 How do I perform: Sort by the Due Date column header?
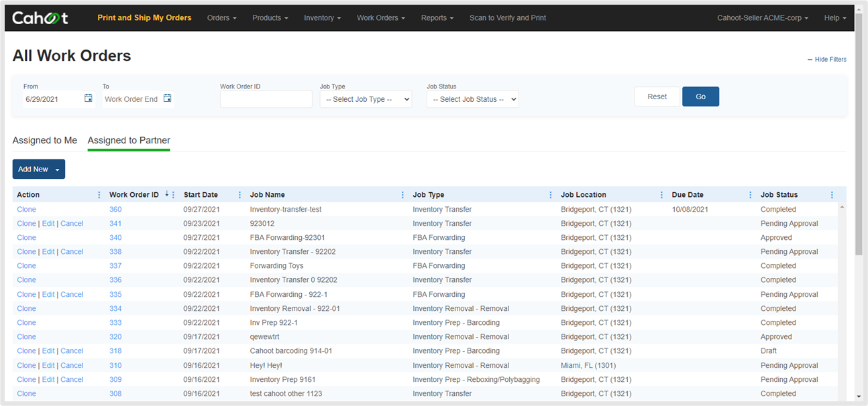tap(688, 195)
